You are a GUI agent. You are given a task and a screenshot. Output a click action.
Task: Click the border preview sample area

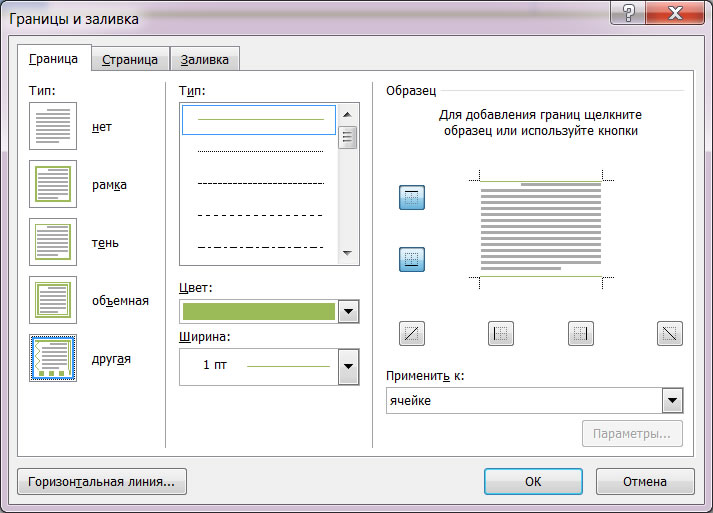pos(541,228)
